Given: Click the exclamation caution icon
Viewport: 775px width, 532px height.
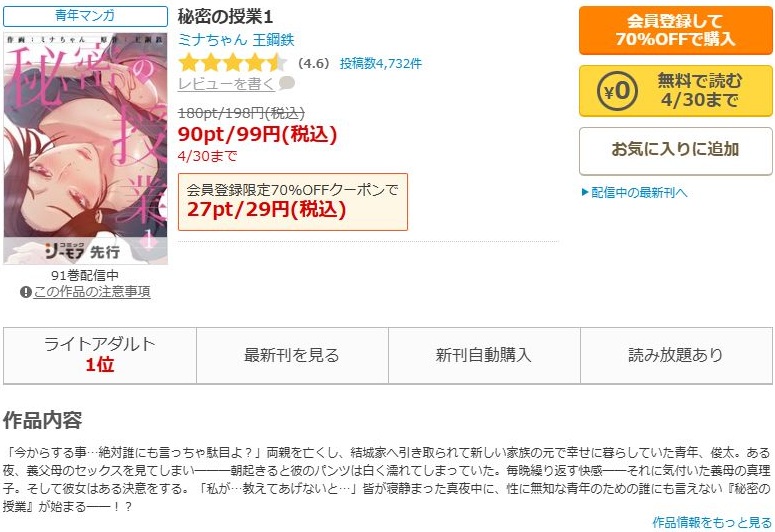Looking at the screenshot, I should [25, 292].
